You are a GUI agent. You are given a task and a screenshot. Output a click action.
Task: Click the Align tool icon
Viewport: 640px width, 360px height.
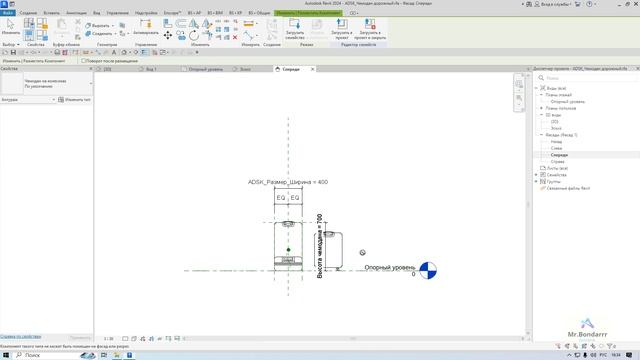click(167, 24)
